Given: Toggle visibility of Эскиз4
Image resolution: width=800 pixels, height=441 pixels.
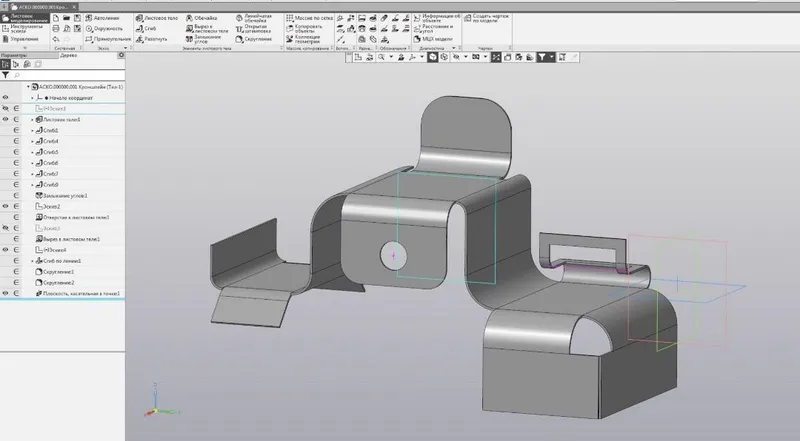Looking at the screenshot, I should click(x=6, y=250).
